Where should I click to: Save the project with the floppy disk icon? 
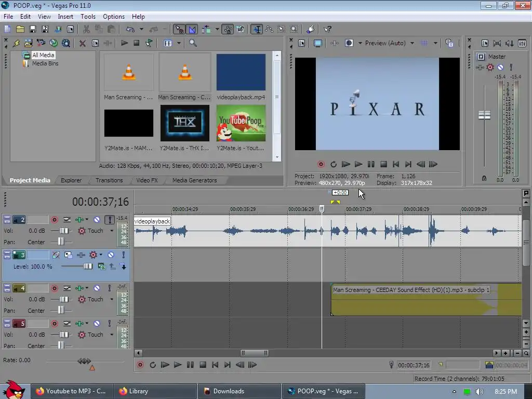click(33, 29)
